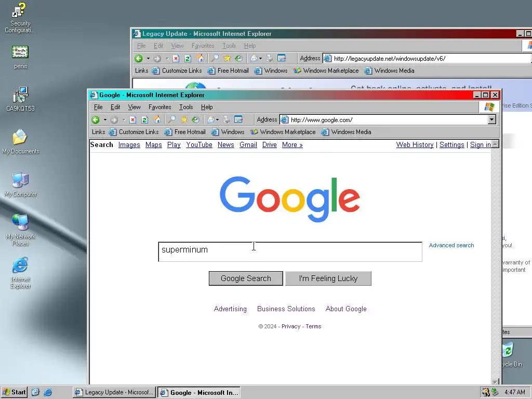
Task: Expand Mail dropdown in Legacy Update toolbar
Action: coord(261,58)
